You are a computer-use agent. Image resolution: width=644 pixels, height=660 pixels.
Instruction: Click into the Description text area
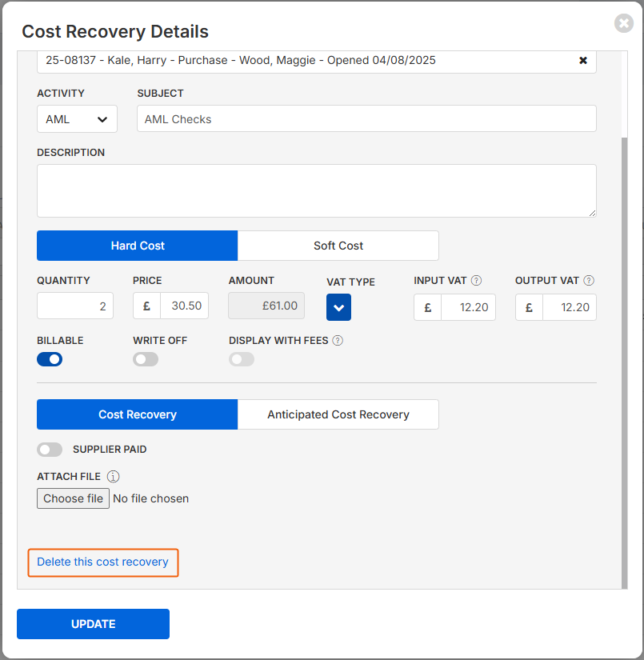point(316,190)
